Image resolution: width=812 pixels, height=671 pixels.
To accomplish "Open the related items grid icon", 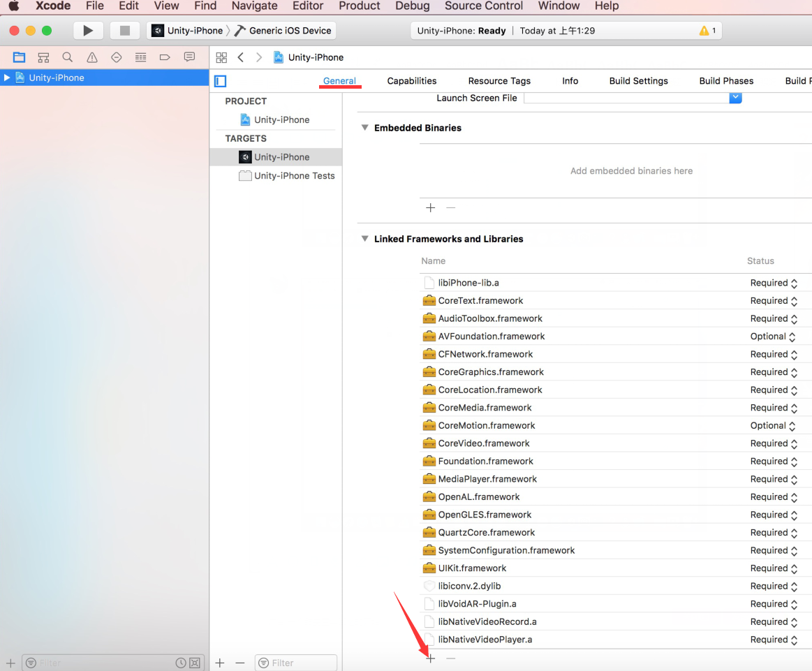I will pos(221,57).
